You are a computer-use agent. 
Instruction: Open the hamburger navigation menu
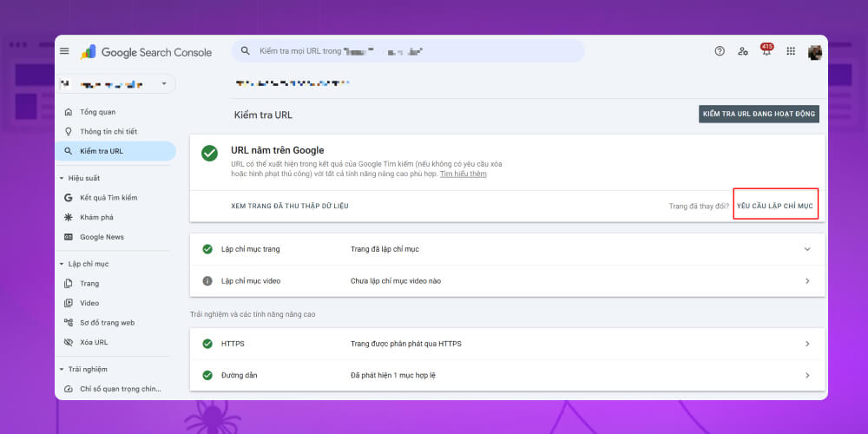(x=64, y=51)
